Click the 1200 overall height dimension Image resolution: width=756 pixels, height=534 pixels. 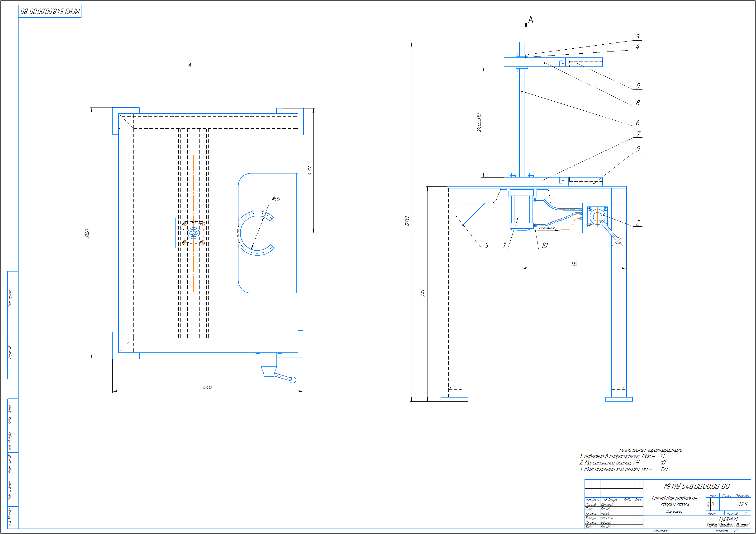(407, 221)
